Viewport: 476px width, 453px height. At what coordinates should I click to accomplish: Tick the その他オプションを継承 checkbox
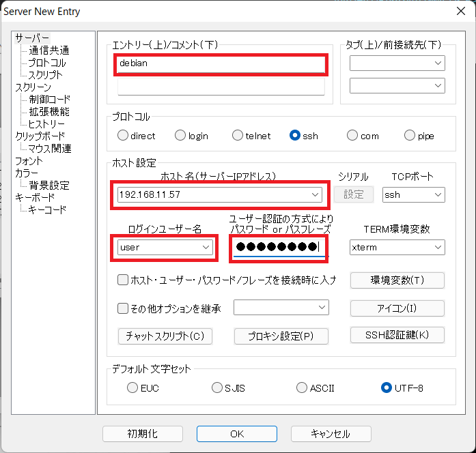pos(123,308)
